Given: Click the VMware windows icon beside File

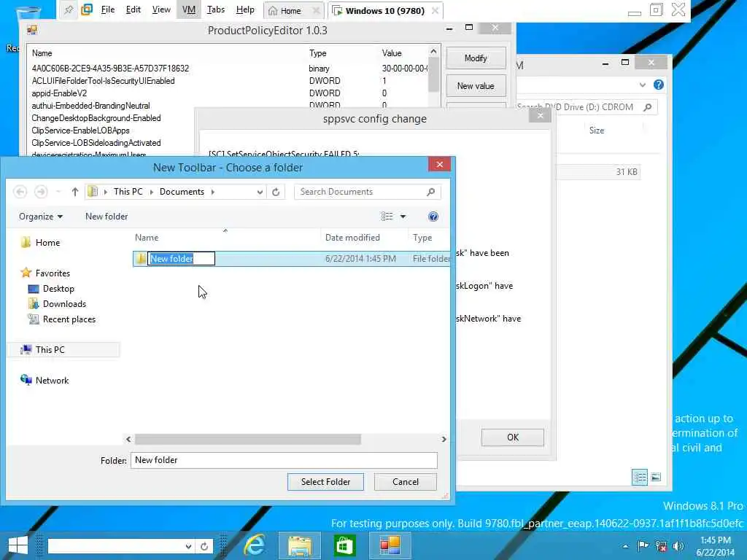Looking at the screenshot, I should pyautogui.click(x=87, y=9).
